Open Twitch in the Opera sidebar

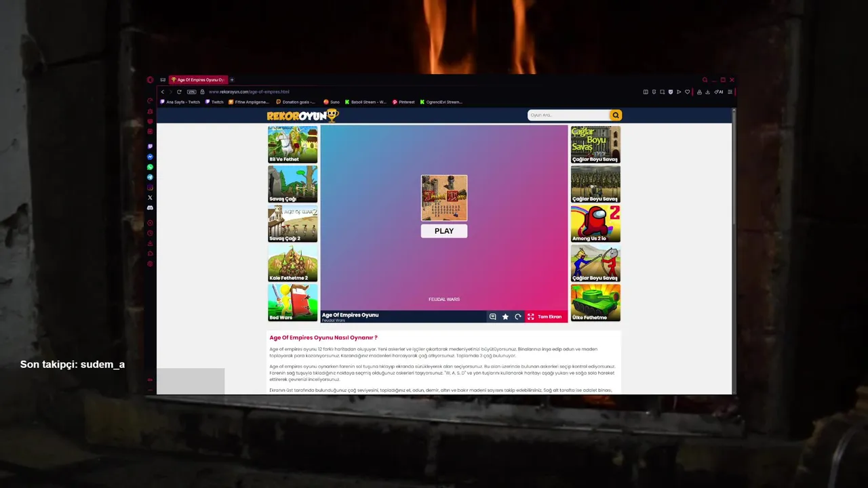150,146
